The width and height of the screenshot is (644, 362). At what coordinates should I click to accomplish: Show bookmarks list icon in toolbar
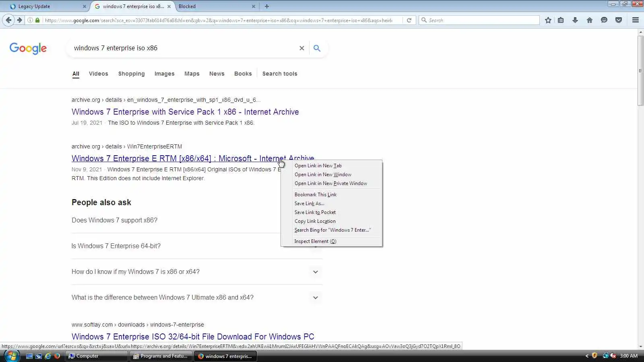(561, 20)
